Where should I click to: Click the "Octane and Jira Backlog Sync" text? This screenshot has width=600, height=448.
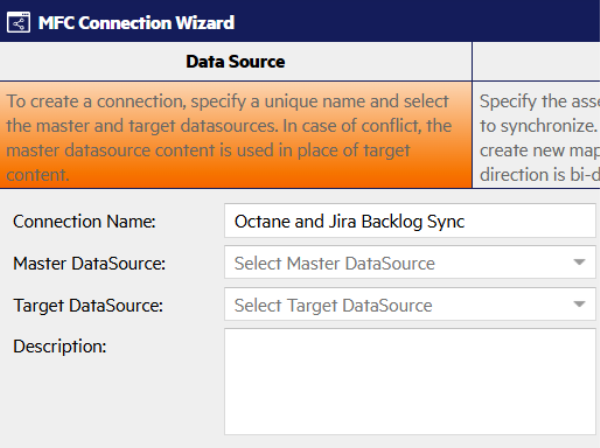349,222
